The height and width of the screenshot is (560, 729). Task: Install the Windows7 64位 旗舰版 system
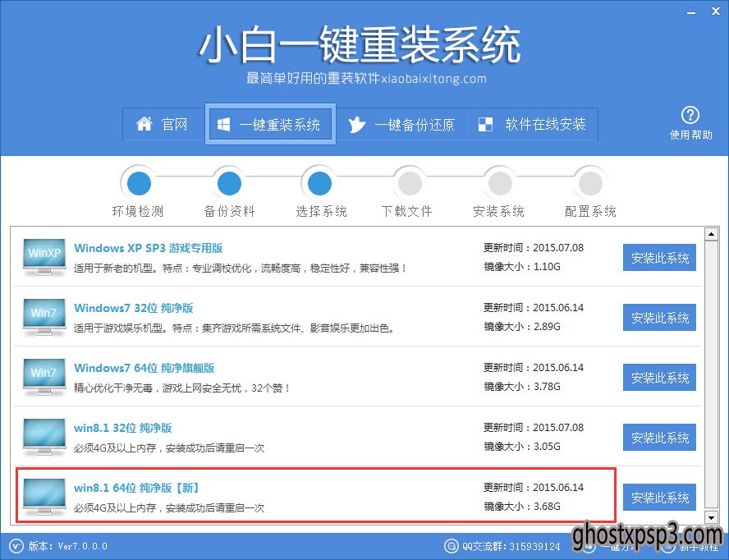click(659, 377)
